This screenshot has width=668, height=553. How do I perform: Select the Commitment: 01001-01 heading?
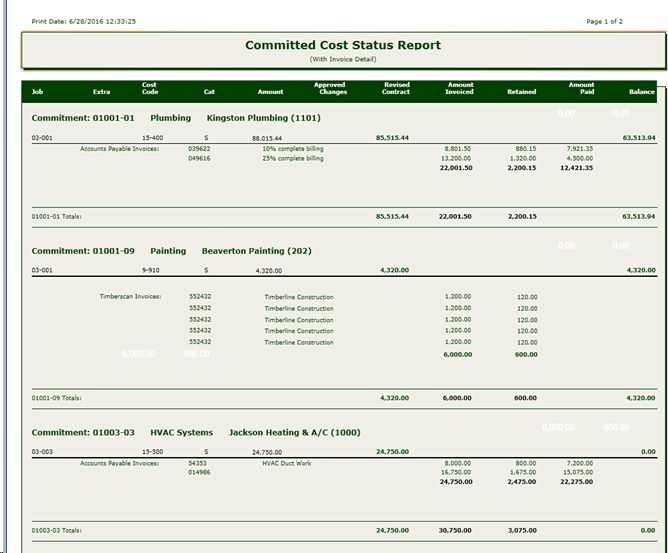coord(83,118)
